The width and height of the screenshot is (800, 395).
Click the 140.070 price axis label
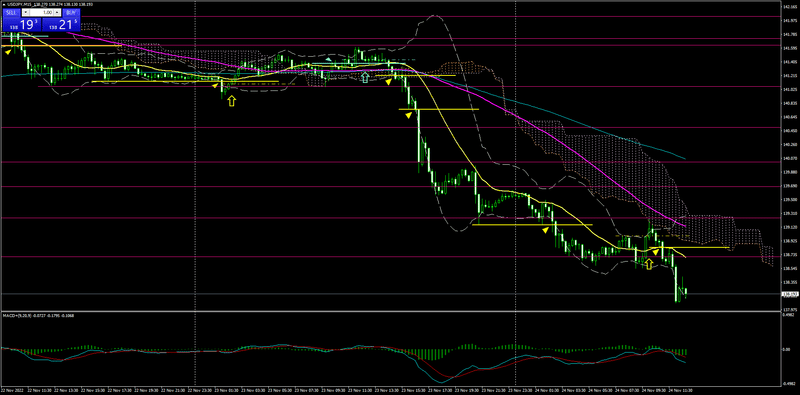tap(790, 159)
